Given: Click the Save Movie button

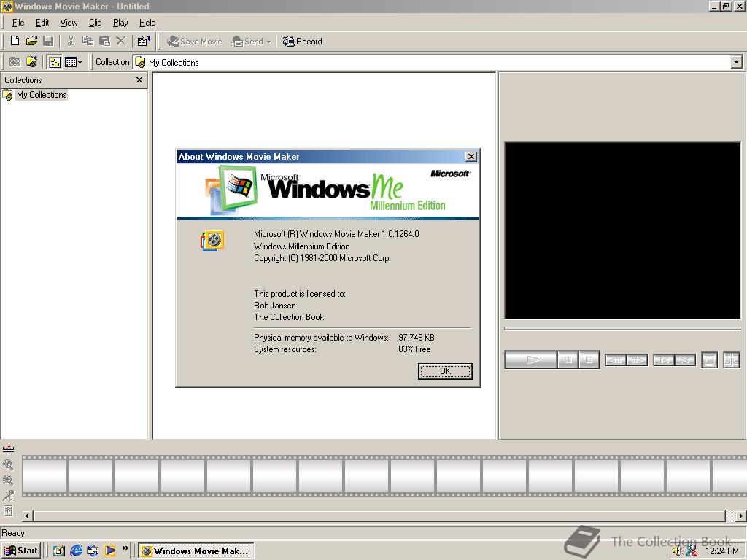Looking at the screenshot, I should pos(194,42).
